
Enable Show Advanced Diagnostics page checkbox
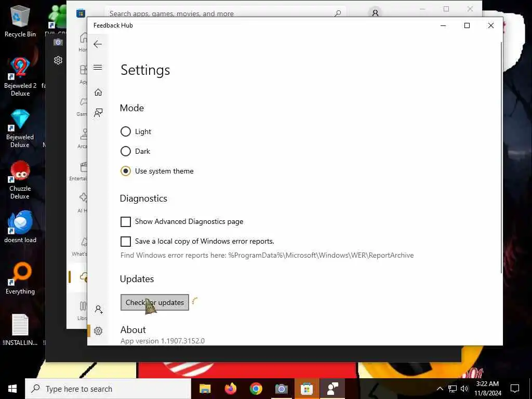(126, 221)
